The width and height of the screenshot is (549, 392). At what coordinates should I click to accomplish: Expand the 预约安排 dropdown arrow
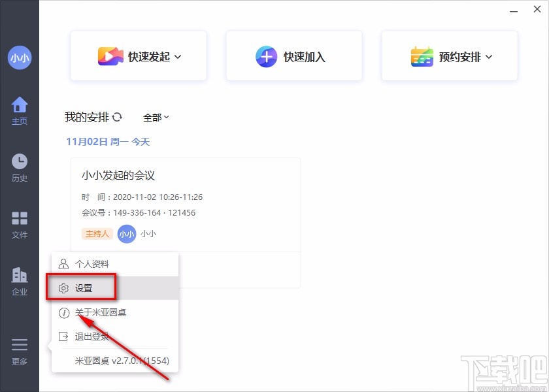(489, 56)
